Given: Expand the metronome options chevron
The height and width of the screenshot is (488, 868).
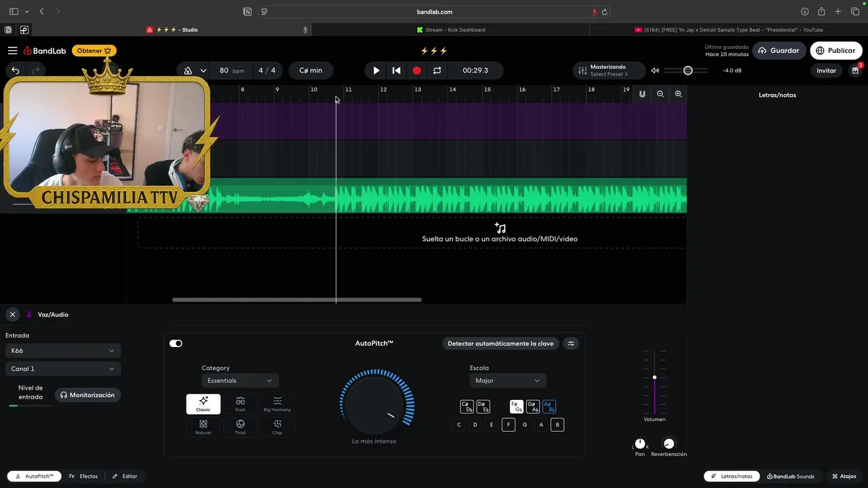Looking at the screenshot, I should click(x=203, y=70).
